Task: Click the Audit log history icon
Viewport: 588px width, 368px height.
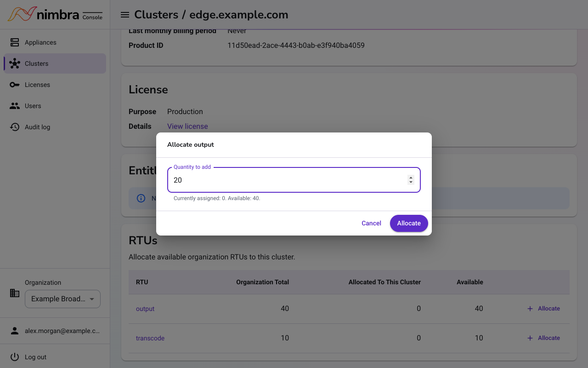Action: click(15, 127)
